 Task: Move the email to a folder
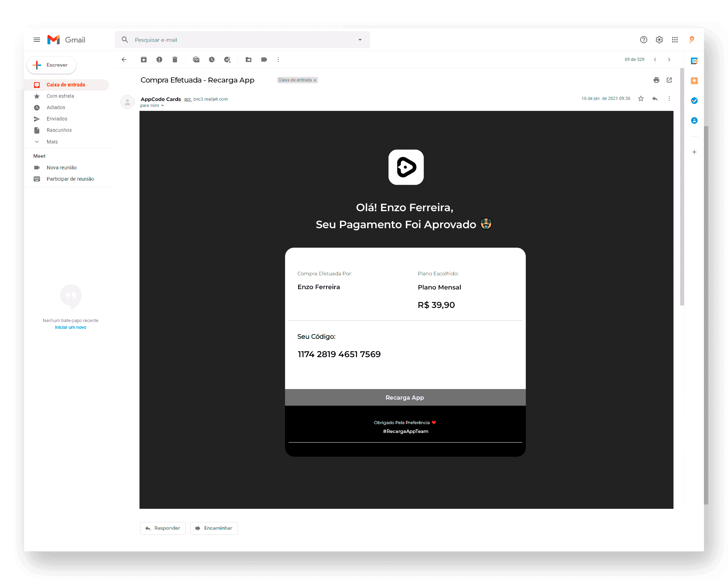pos(249,60)
